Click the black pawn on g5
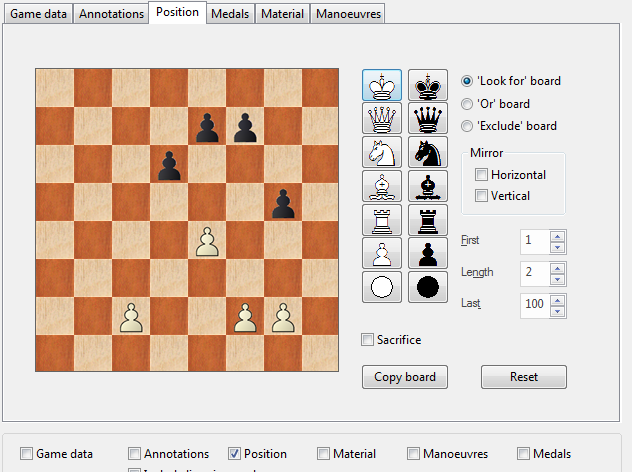Screen dimensions: 632x472 283,202
